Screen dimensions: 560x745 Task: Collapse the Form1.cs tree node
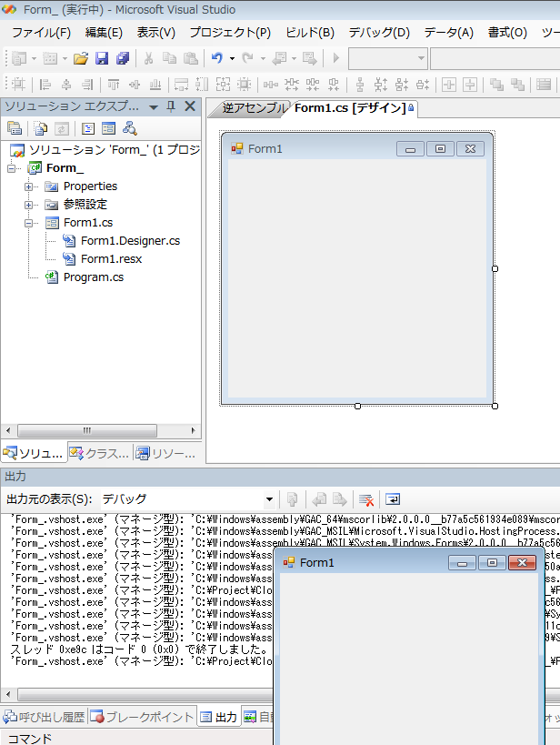pos(28,223)
